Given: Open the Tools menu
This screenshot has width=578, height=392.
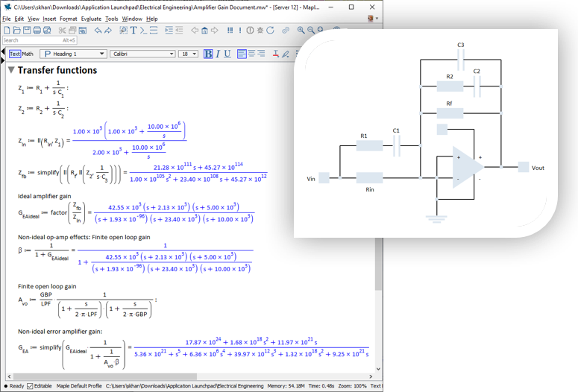Looking at the screenshot, I should (x=111, y=19).
